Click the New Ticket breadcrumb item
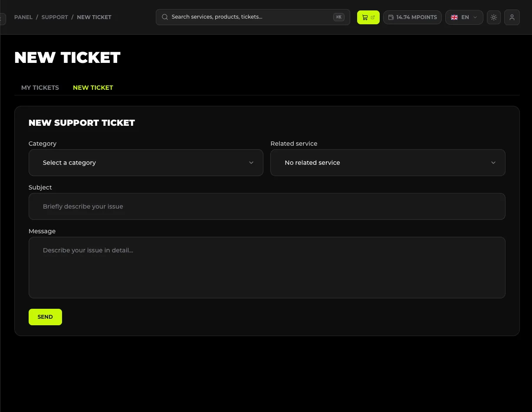This screenshot has width=532, height=412. [94, 17]
